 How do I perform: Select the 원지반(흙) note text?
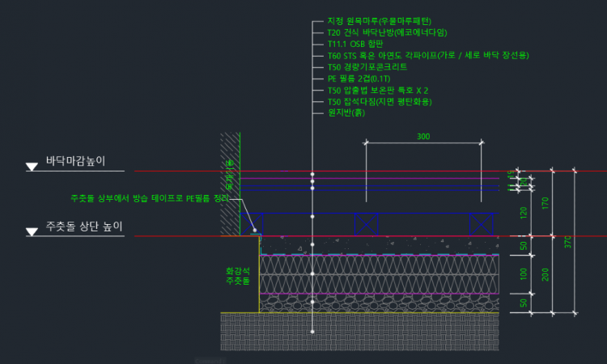click(x=346, y=113)
